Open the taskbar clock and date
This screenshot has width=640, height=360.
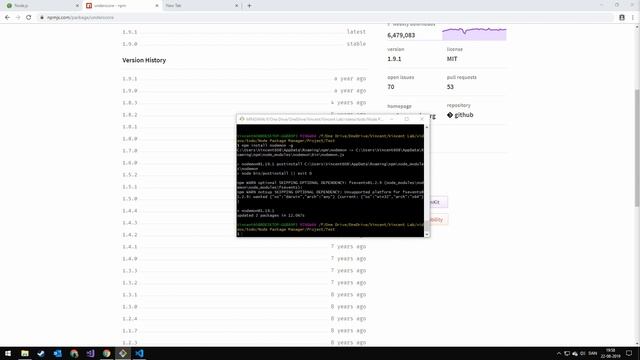pyautogui.click(x=610, y=353)
